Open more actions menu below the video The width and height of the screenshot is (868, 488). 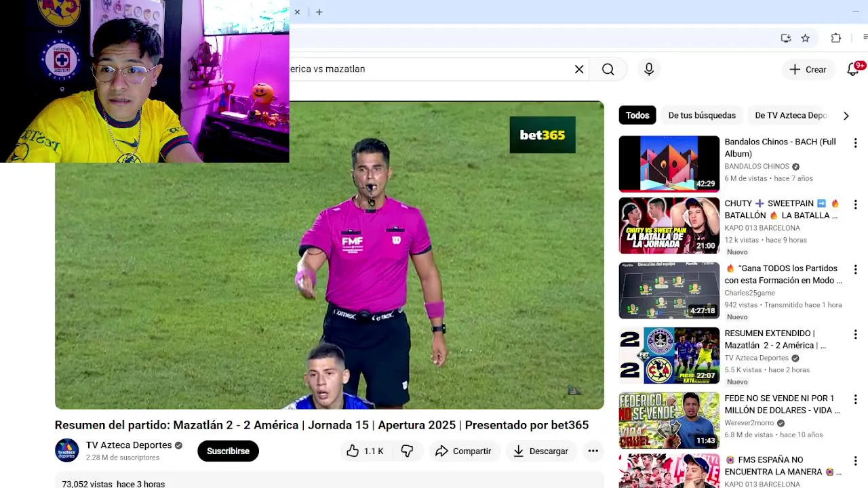coord(593,451)
